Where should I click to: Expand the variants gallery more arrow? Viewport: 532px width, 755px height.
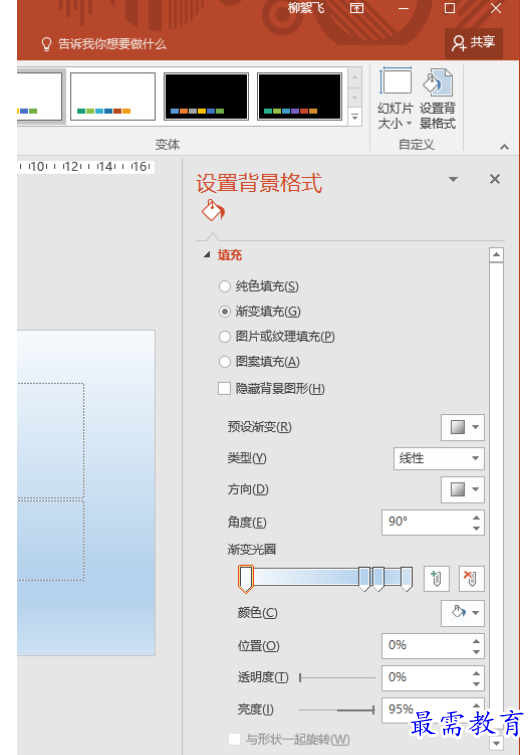pyautogui.click(x=355, y=117)
